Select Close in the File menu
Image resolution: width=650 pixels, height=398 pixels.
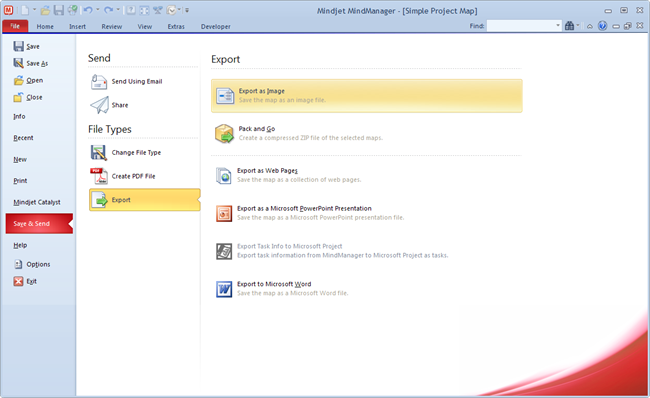click(28, 97)
